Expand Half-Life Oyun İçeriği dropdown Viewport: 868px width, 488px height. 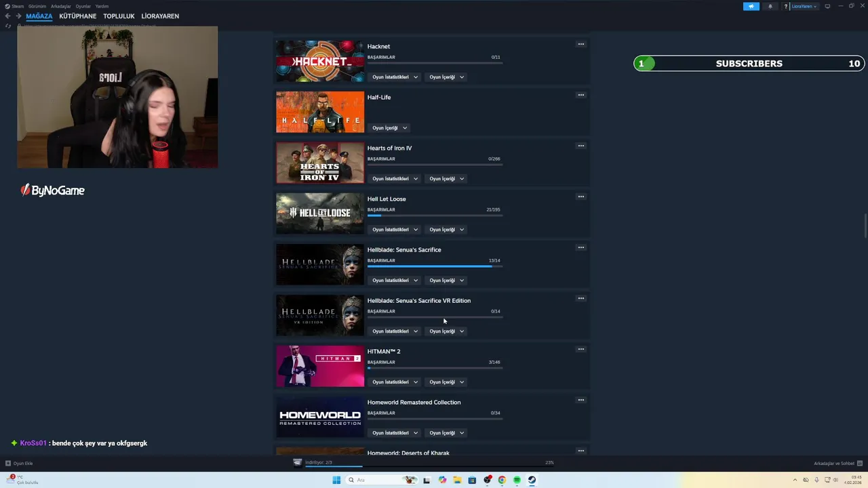(389, 128)
